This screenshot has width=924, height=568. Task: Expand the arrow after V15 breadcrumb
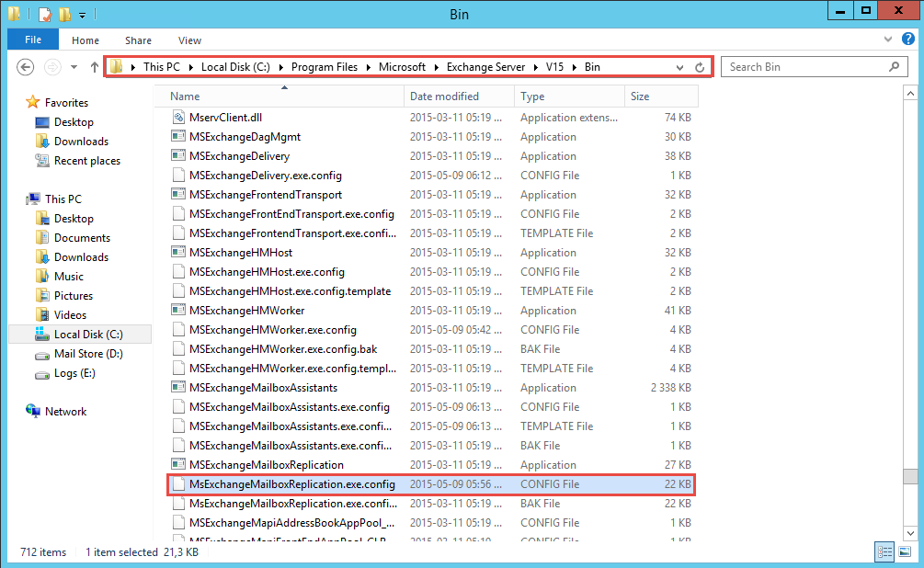tap(574, 67)
